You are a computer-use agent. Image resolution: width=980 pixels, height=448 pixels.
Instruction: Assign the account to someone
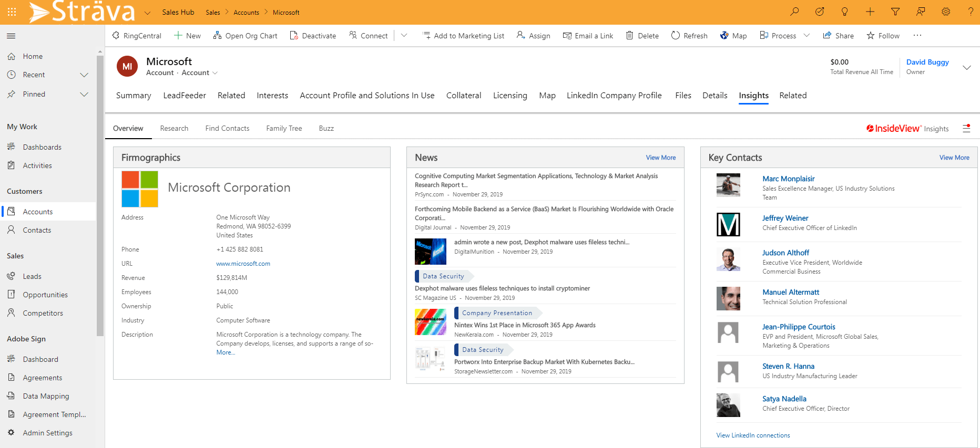click(533, 36)
